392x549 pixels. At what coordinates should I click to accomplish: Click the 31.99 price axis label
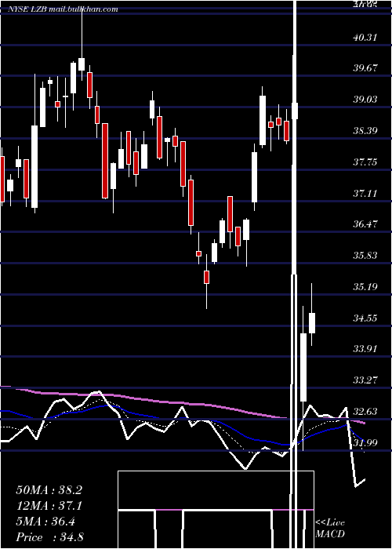click(365, 442)
